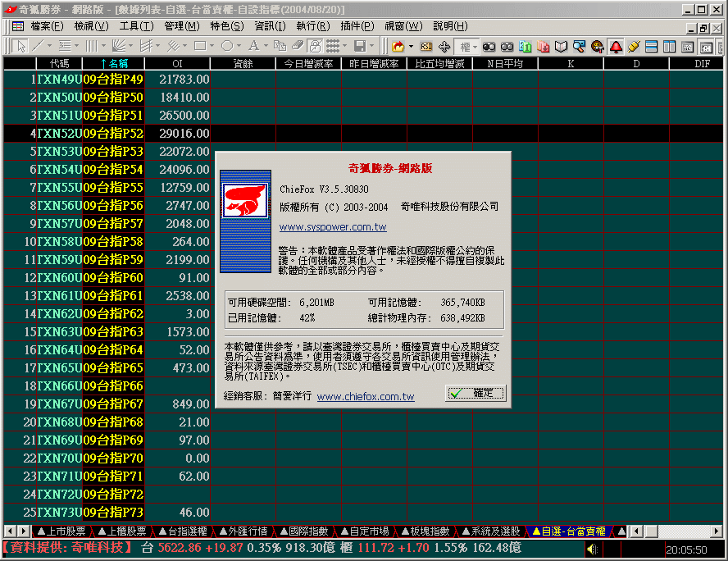Click the OI column header

click(177, 63)
